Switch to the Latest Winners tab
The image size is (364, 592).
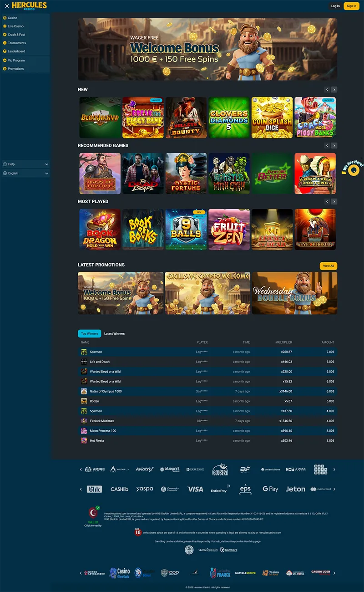click(x=114, y=334)
